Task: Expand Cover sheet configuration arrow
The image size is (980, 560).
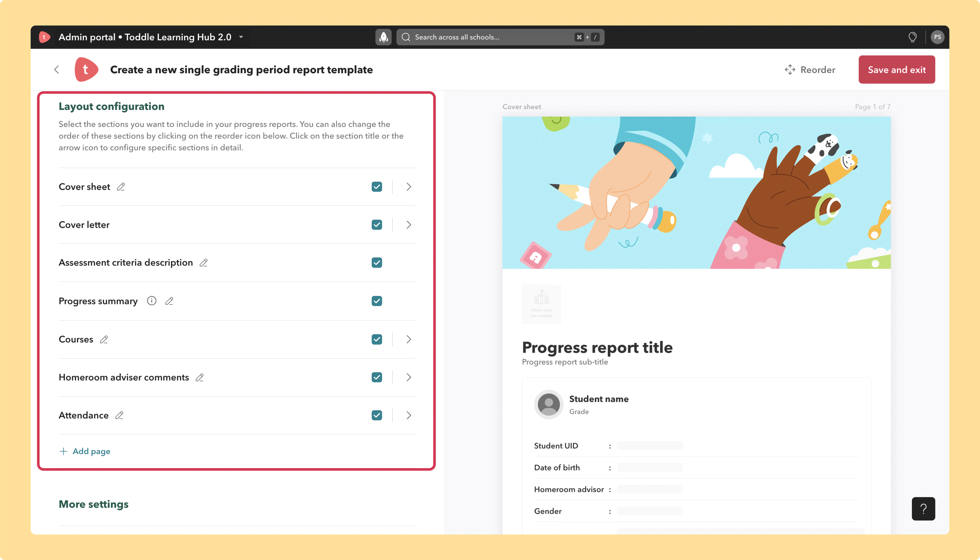Action: click(408, 187)
